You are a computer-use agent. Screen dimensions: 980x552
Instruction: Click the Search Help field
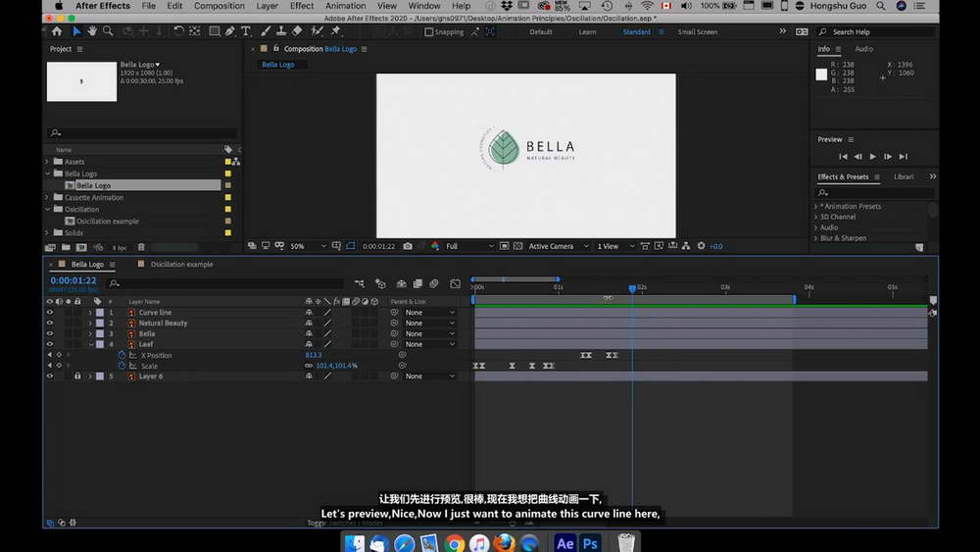coord(876,32)
